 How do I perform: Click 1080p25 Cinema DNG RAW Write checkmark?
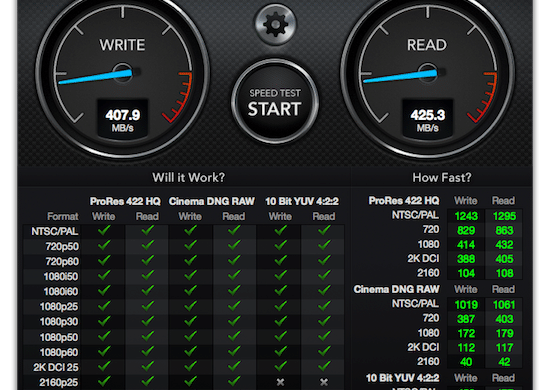tap(190, 306)
